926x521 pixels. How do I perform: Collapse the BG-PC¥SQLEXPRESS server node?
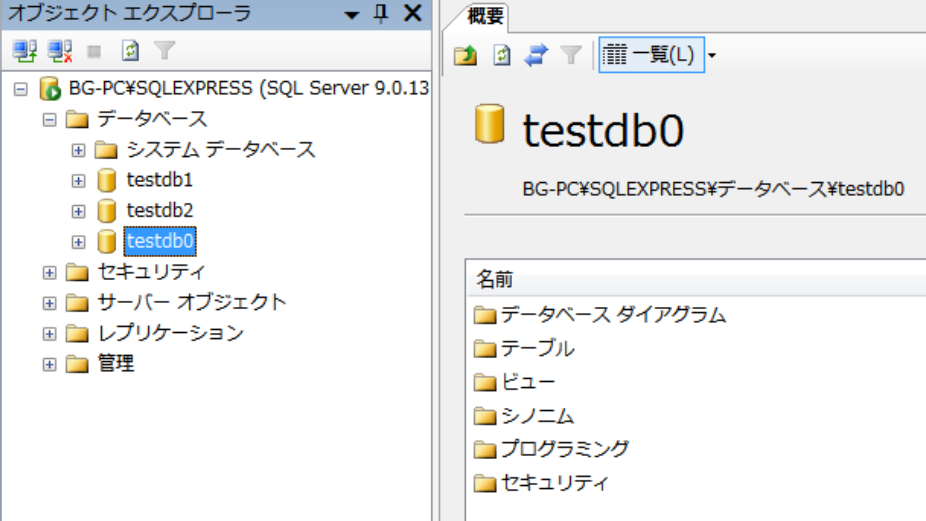(x=21, y=89)
